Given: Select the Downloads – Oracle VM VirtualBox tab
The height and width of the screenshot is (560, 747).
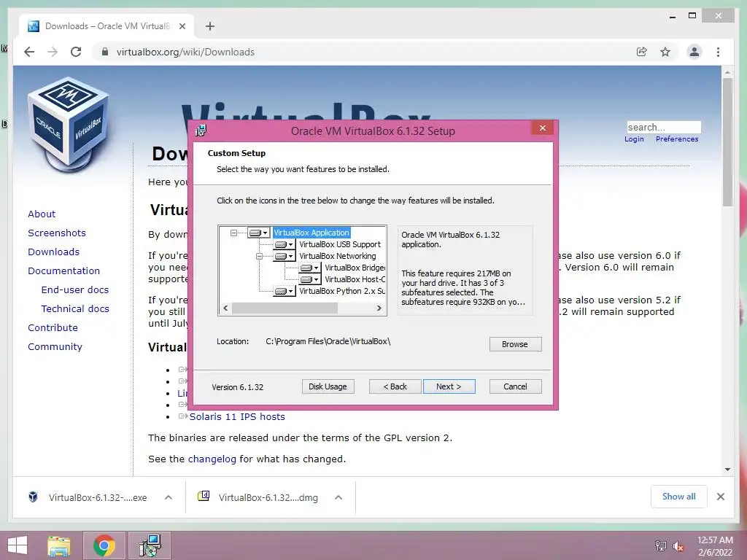Looking at the screenshot, I should pos(107,26).
